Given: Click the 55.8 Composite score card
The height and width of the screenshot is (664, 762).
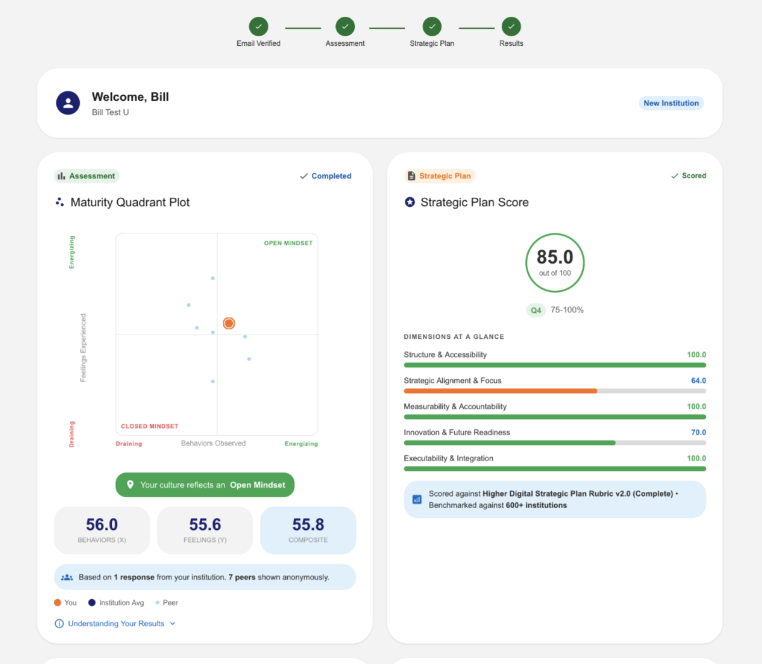Looking at the screenshot, I should (308, 530).
